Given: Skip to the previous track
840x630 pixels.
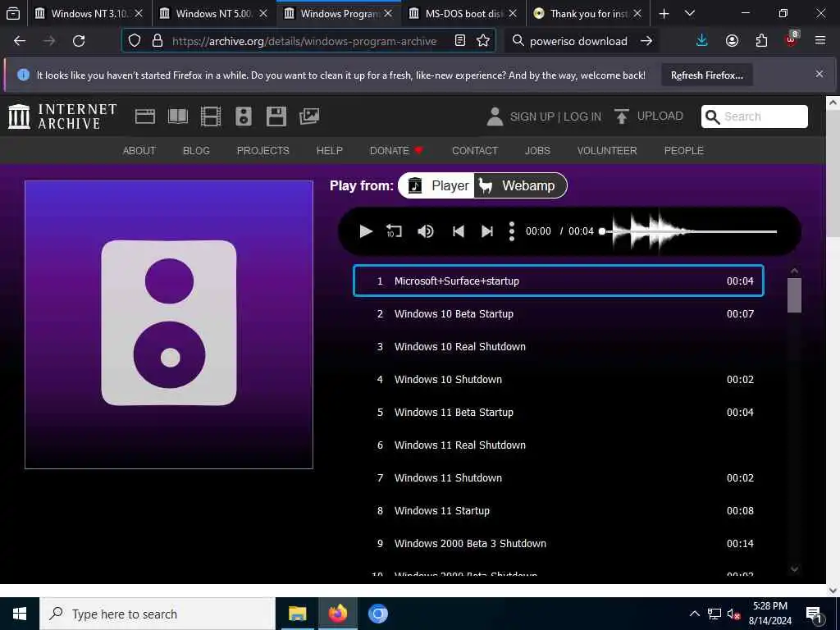Looking at the screenshot, I should (x=458, y=231).
